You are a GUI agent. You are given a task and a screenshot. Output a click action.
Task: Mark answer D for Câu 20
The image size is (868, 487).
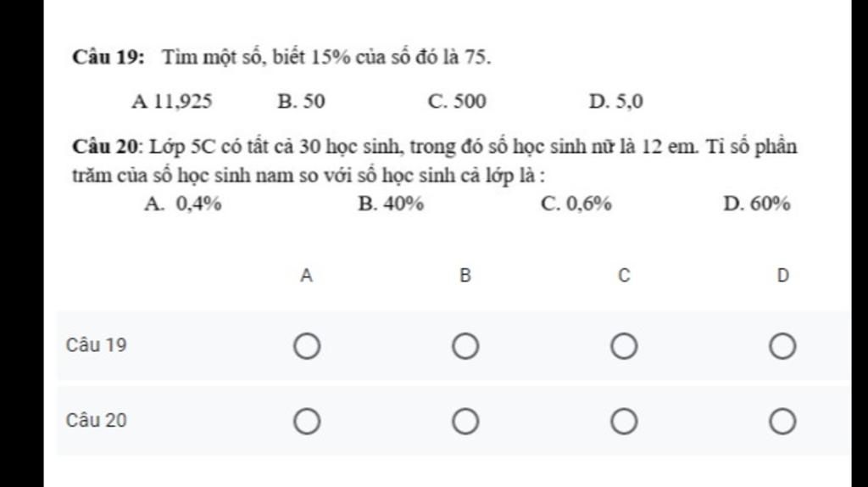pos(782,421)
